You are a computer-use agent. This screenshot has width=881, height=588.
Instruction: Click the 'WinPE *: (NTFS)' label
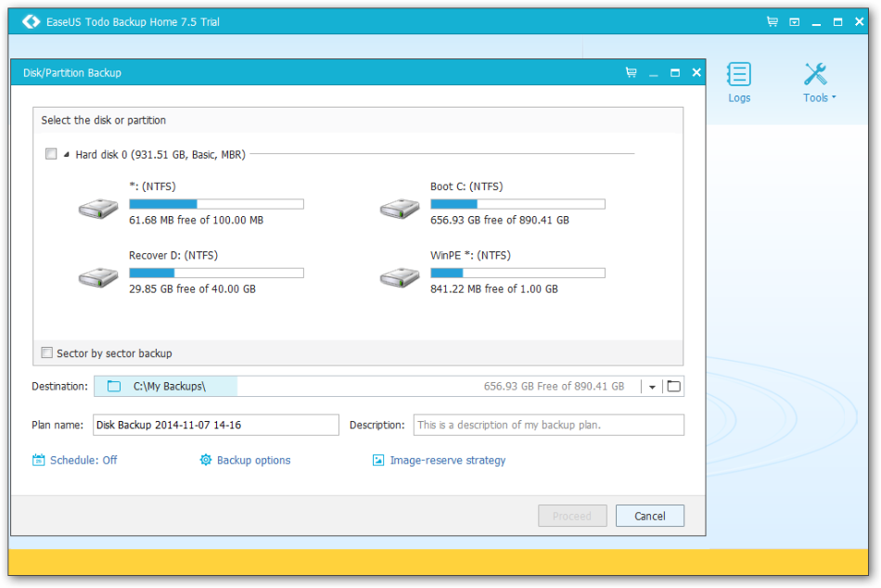(x=470, y=255)
